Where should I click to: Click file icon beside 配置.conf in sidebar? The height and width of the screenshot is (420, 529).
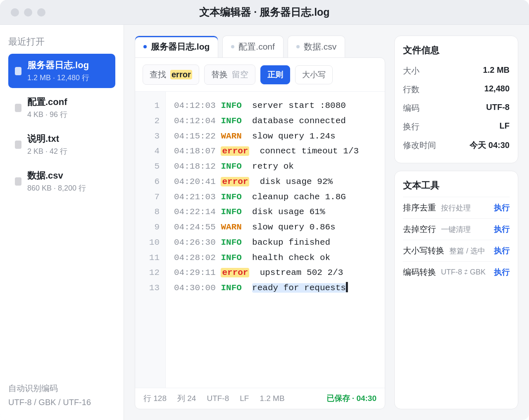(x=18, y=108)
